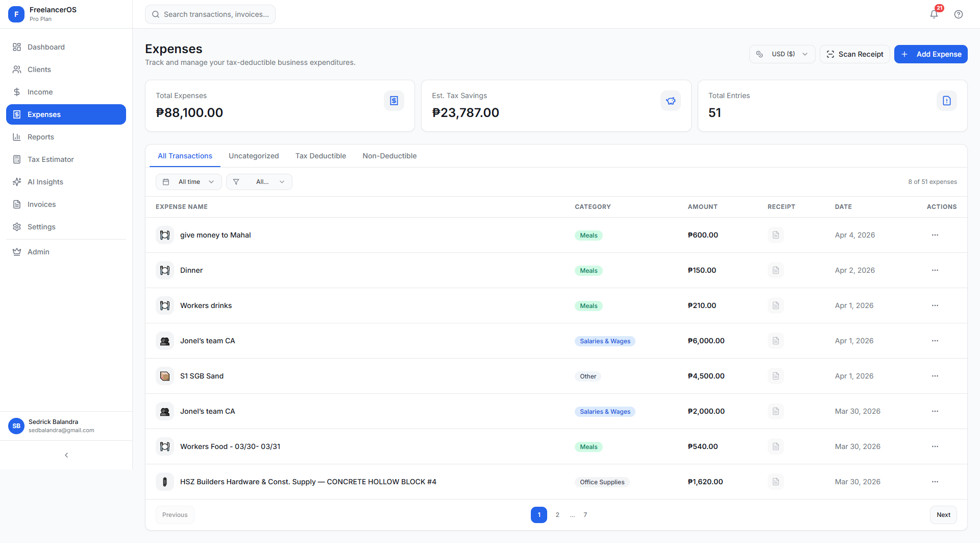Go to Dashboard in the sidebar

tap(66, 47)
